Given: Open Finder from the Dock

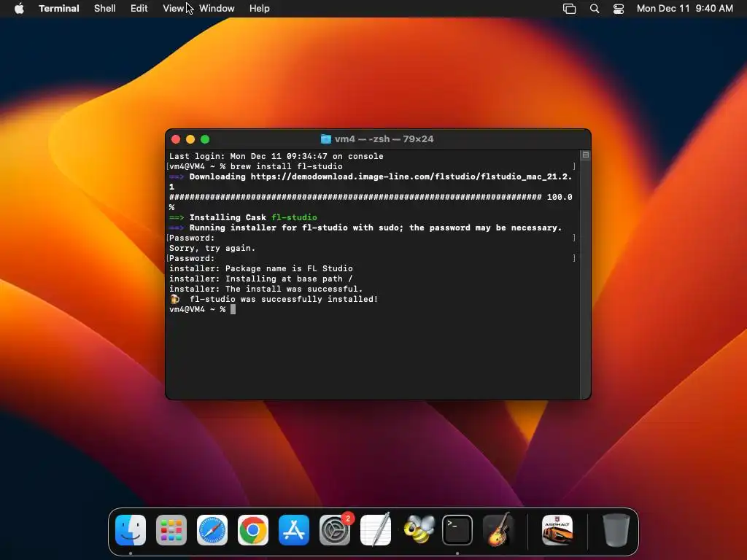Looking at the screenshot, I should coord(131,530).
